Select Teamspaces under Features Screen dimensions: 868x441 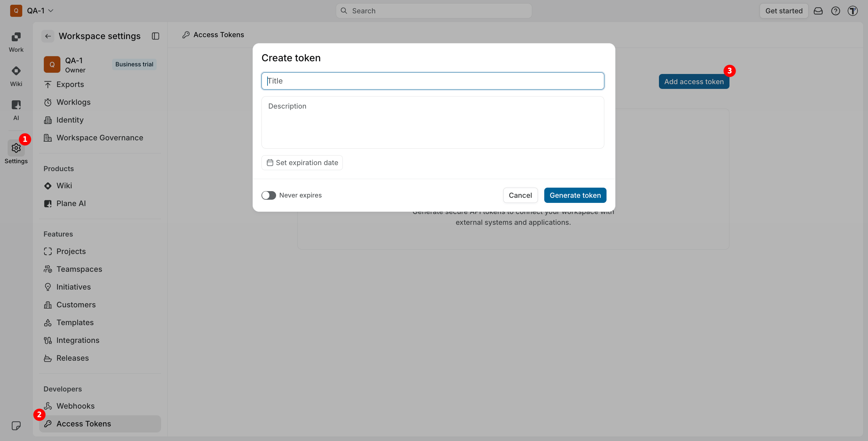click(100, 269)
